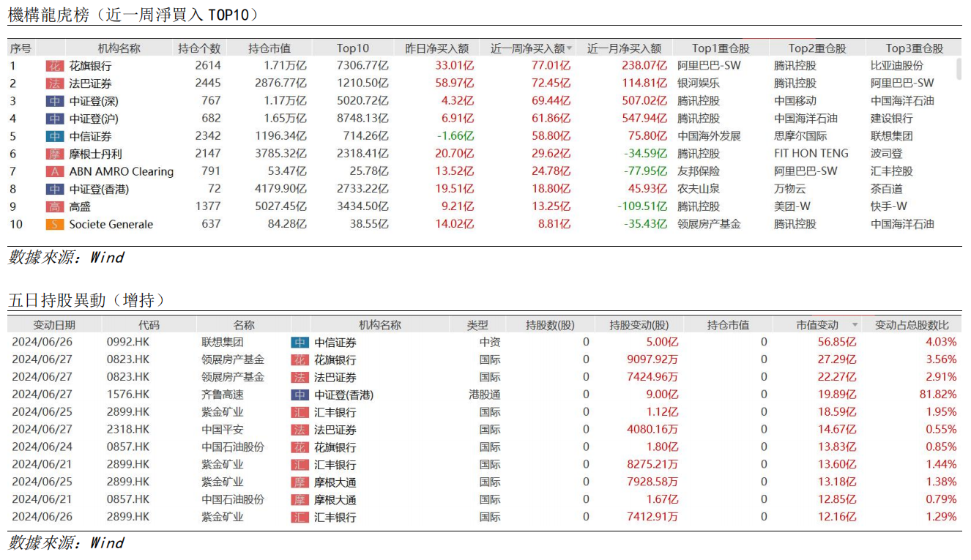
Task: Sort by Top1重仓股 column header
Action: pyautogui.click(x=721, y=48)
